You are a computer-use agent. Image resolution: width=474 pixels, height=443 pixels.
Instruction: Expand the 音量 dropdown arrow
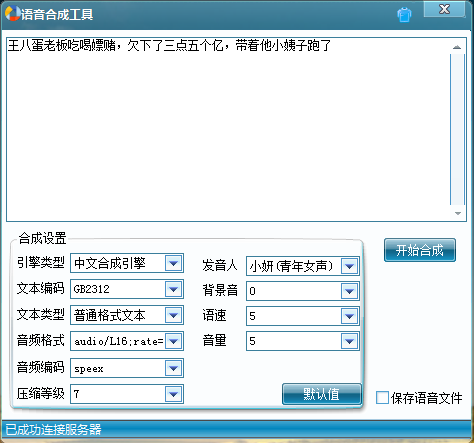(349, 341)
